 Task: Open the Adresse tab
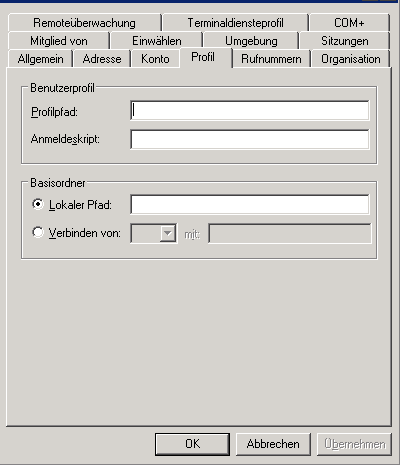click(x=102, y=59)
